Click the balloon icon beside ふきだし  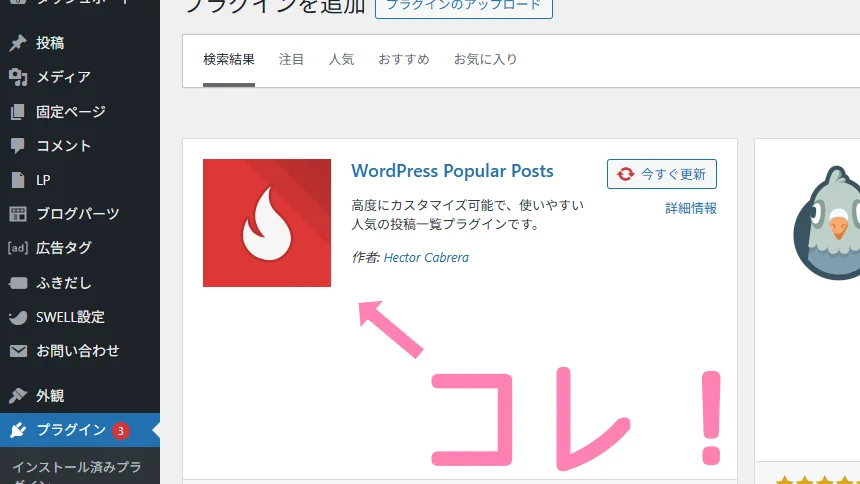point(18,283)
